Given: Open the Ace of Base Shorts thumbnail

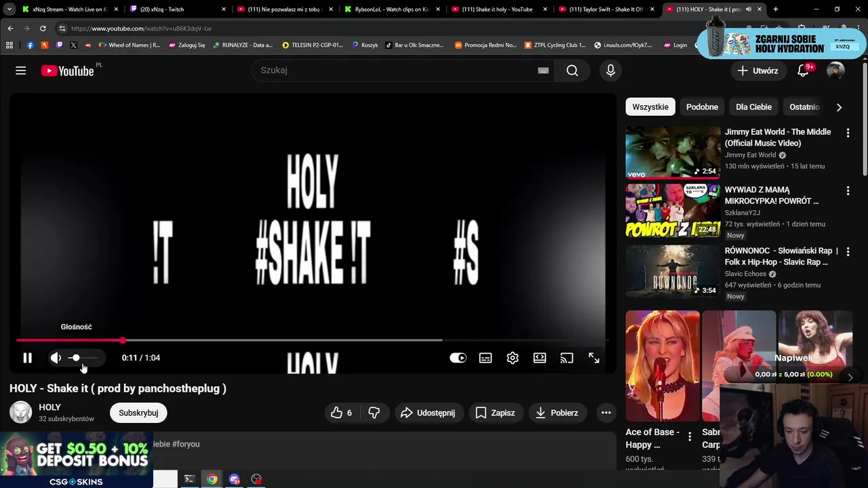Looking at the screenshot, I should [x=663, y=366].
